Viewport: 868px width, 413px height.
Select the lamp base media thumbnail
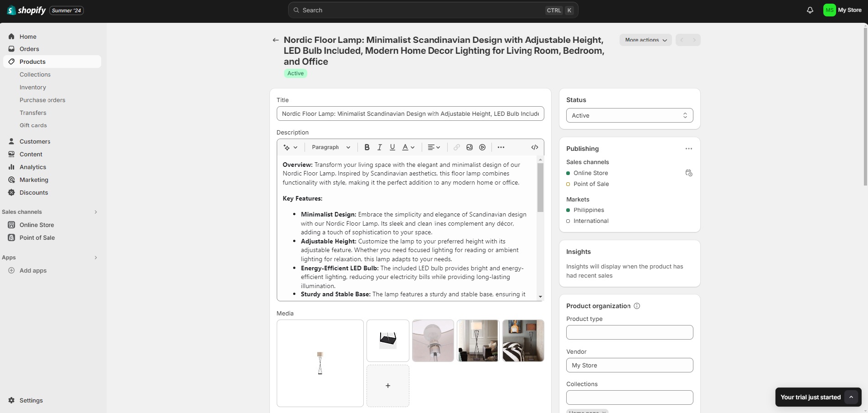click(388, 341)
